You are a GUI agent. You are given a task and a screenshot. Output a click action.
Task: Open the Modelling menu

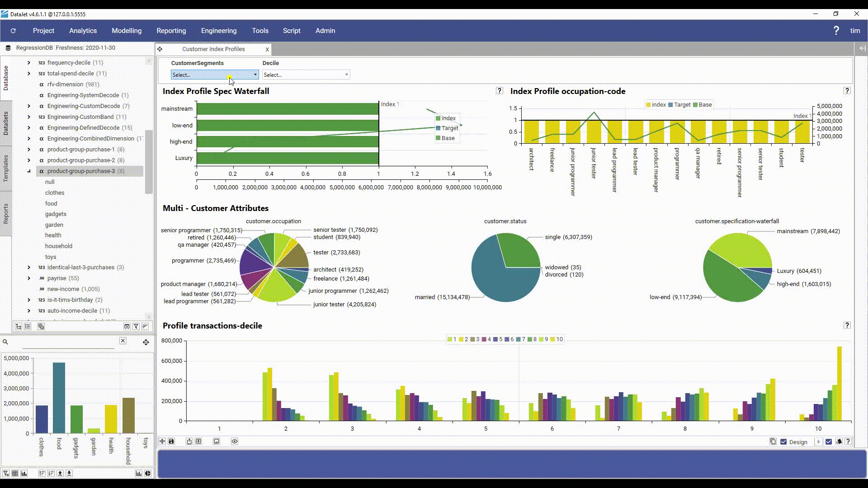coord(127,31)
